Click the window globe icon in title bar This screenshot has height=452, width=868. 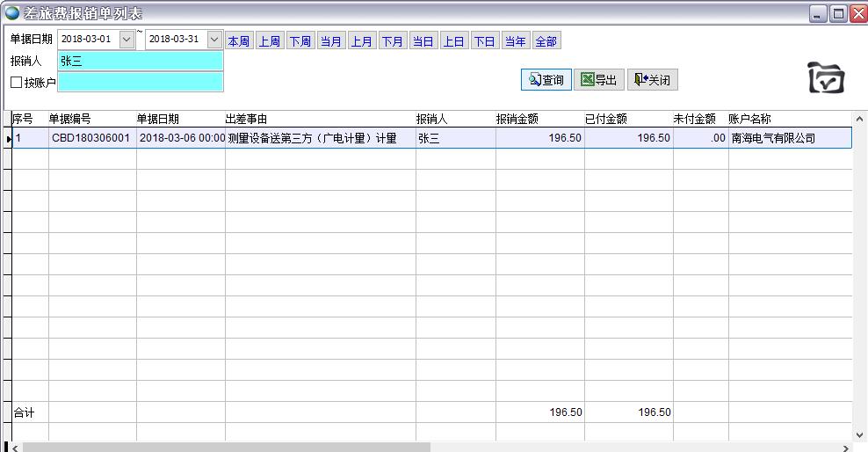11,13
